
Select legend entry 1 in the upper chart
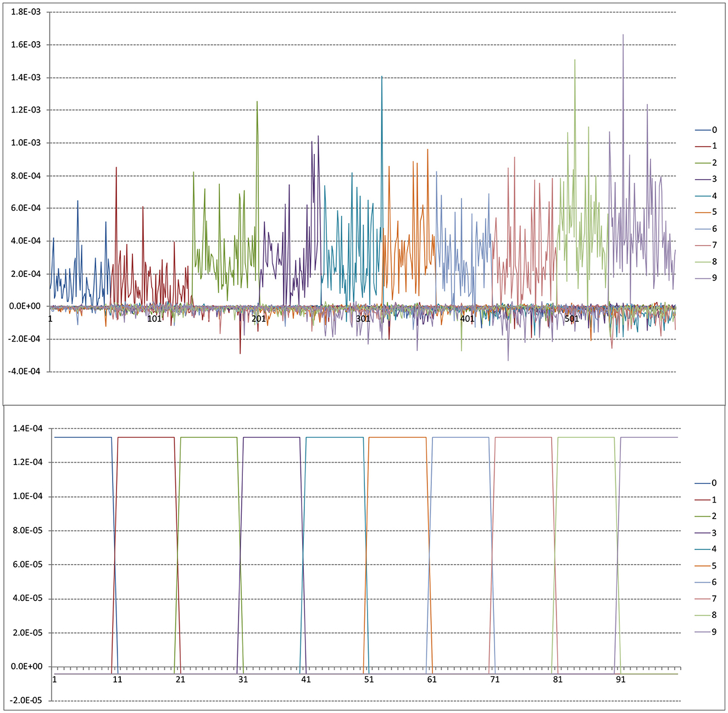(706, 146)
